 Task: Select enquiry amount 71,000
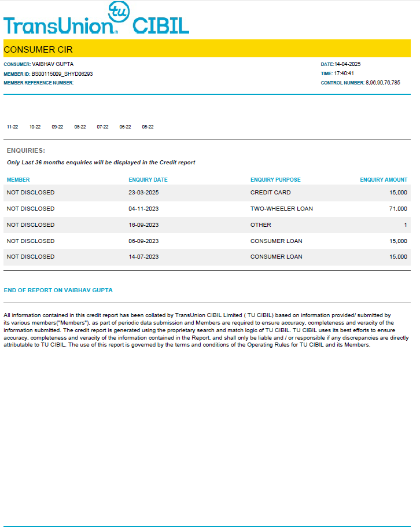pyautogui.click(x=398, y=208)
